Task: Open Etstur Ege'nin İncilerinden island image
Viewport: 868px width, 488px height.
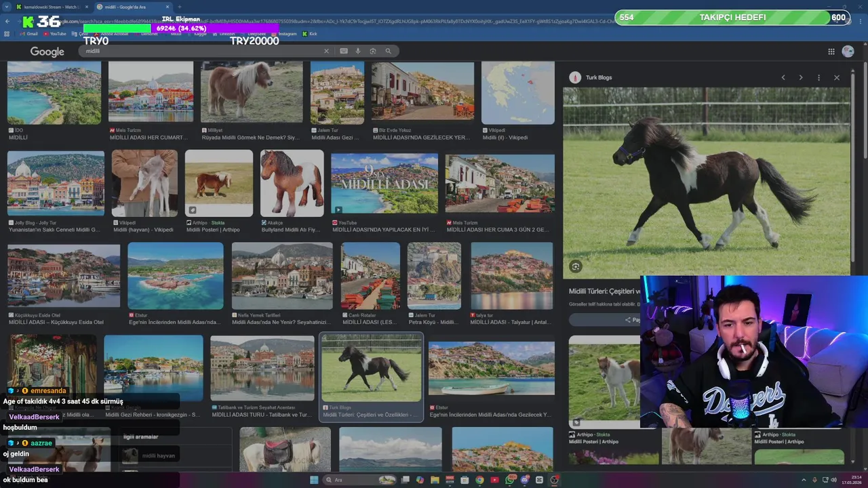Action: (176, 276)
